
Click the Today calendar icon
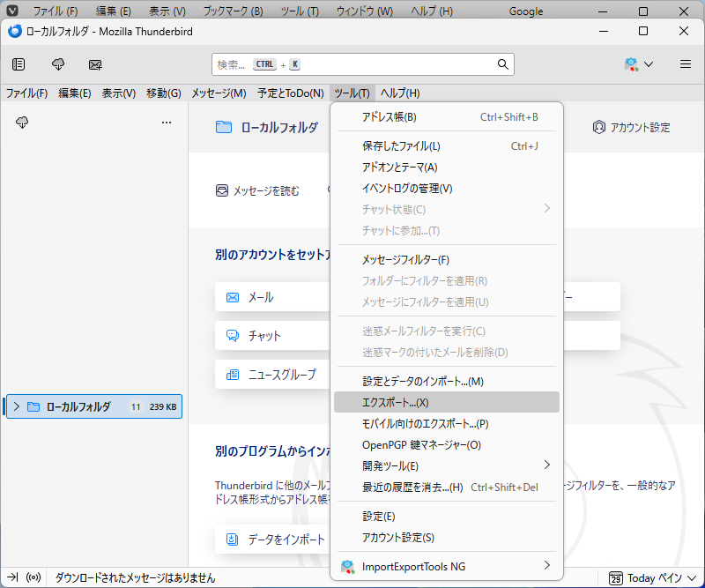click(615, 577)
